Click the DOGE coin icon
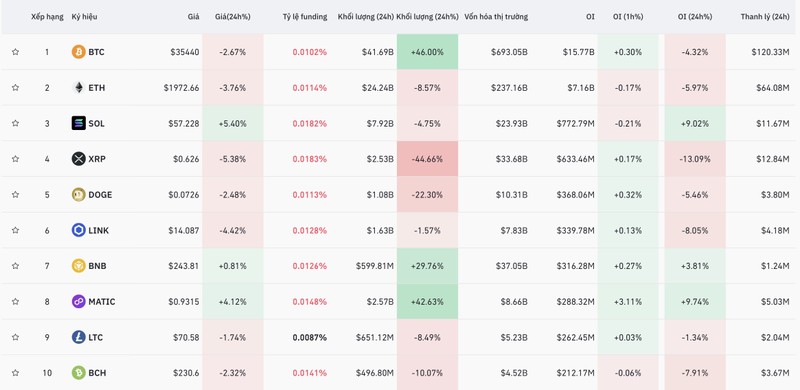Screen dimensions: 800x390 coord(79,194)
